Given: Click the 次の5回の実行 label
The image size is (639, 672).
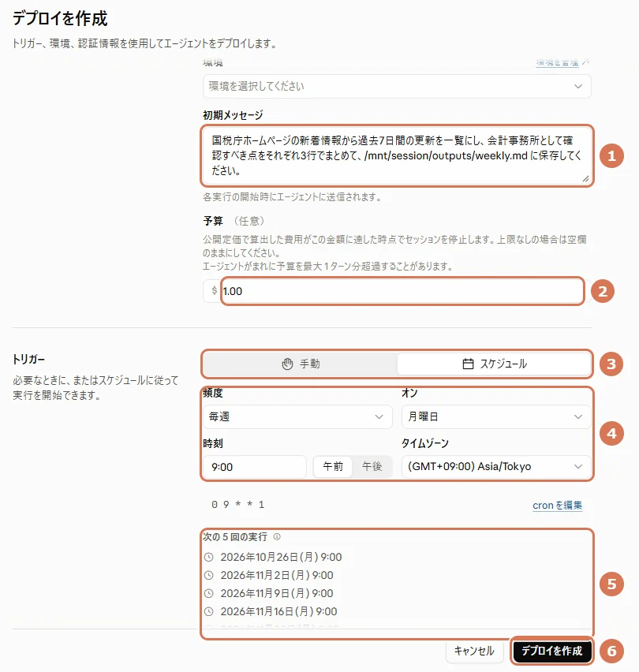Looking at the screenshot, I should pos(235,536).
